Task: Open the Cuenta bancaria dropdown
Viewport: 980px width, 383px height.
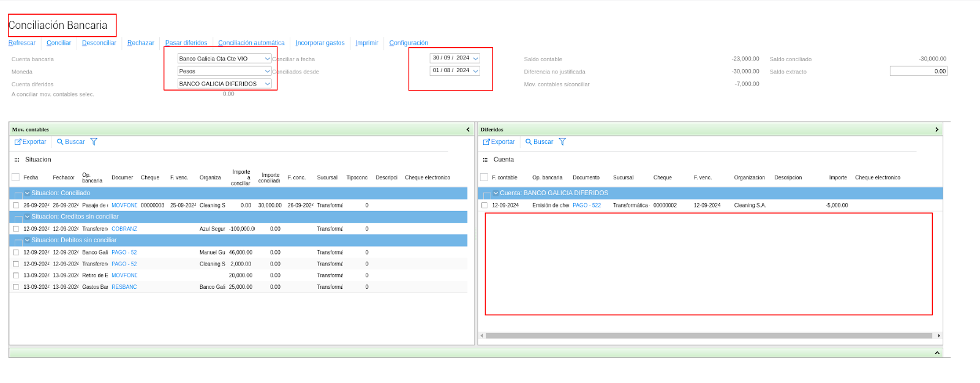Action: 267,59
